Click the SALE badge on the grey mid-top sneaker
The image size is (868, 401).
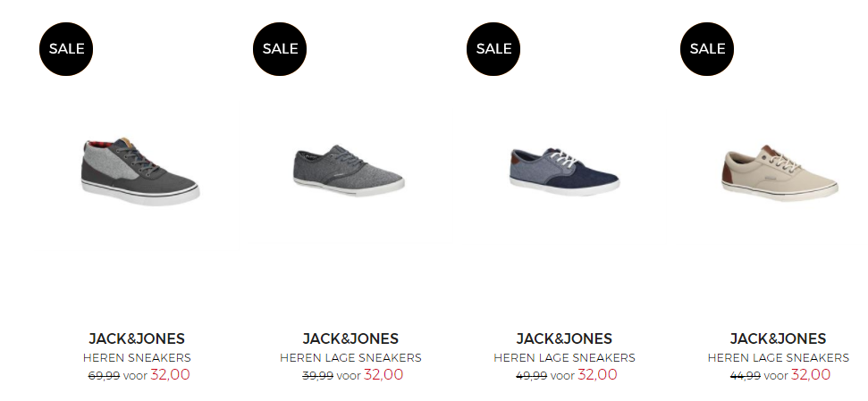click(66, 49)
